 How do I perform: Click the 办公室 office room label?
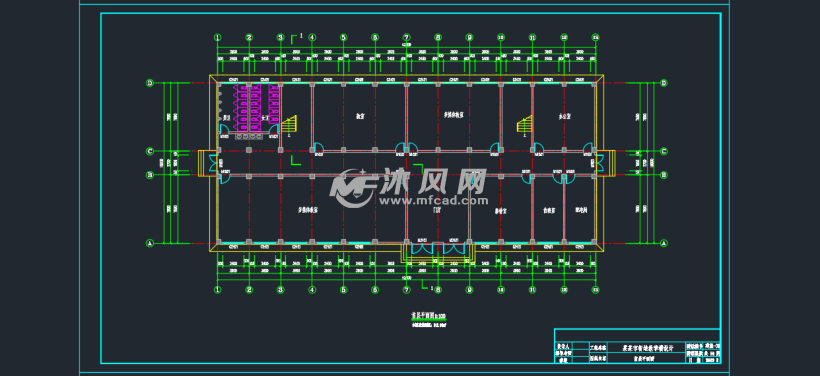pos(564,117)
